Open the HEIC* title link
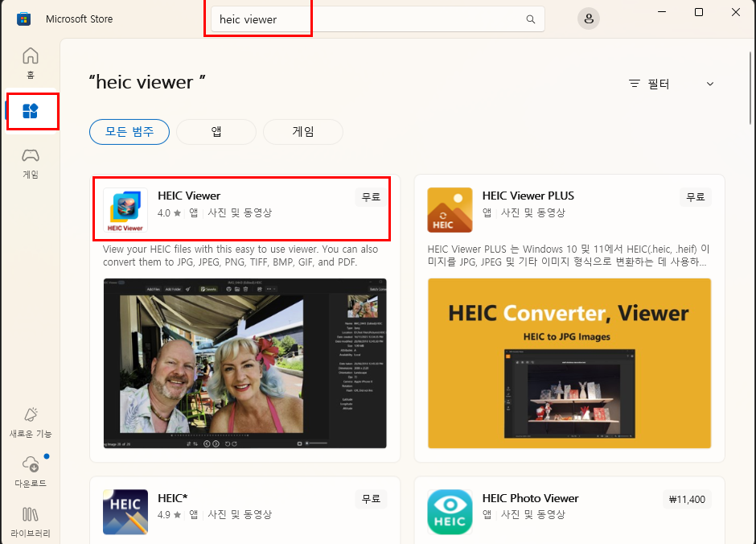756x544 pixels. (173, 498)
